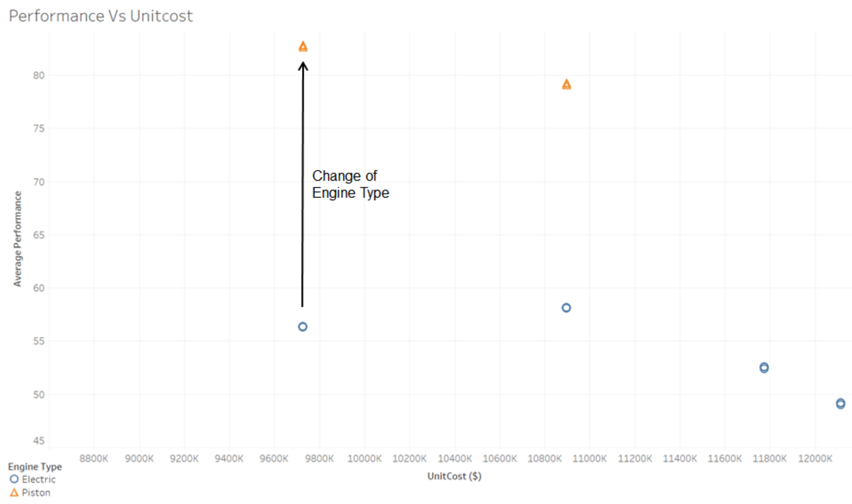852x504 pixels.
Task: Click the 45 tick label on the y-axis
Action: point(39,441)
